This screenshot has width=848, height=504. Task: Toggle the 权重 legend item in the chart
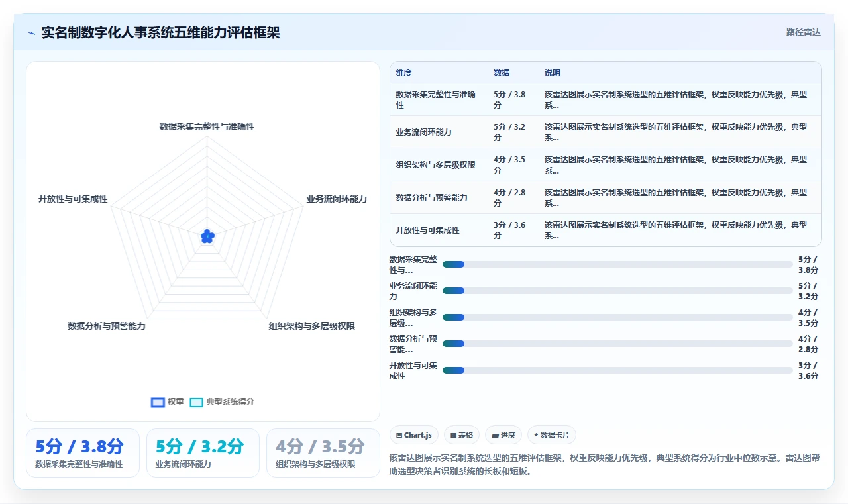tap(168, 402)
